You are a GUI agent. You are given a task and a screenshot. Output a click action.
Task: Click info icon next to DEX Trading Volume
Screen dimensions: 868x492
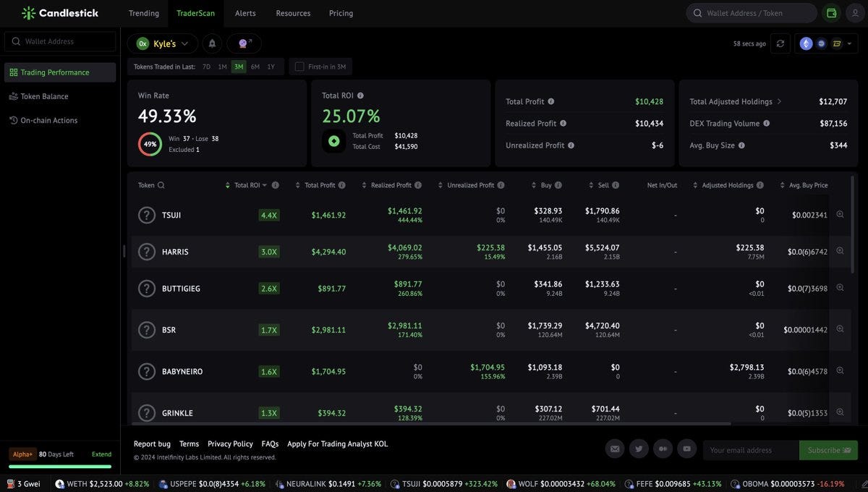766,124
